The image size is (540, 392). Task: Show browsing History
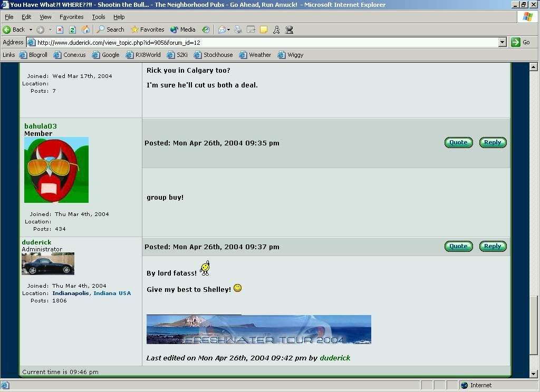(206, 30)
